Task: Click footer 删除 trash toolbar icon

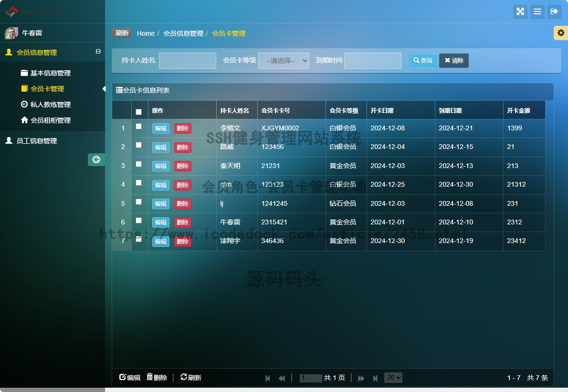Action: click(x=157, y=377)
